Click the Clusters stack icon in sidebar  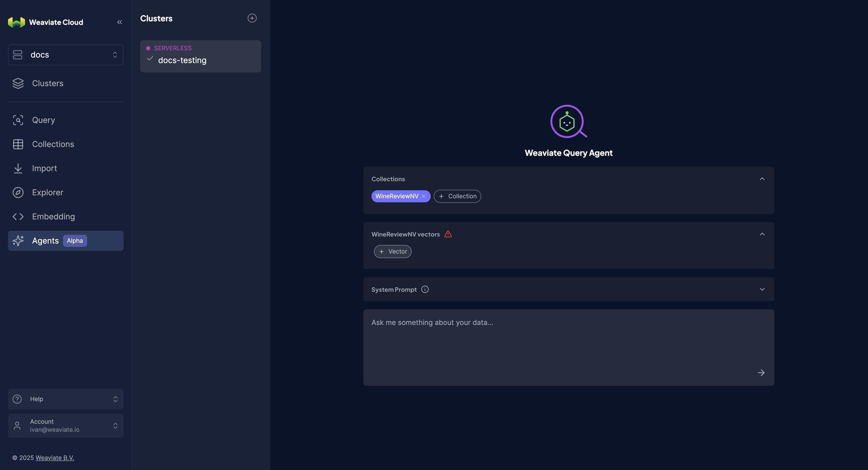coord(18,83)
